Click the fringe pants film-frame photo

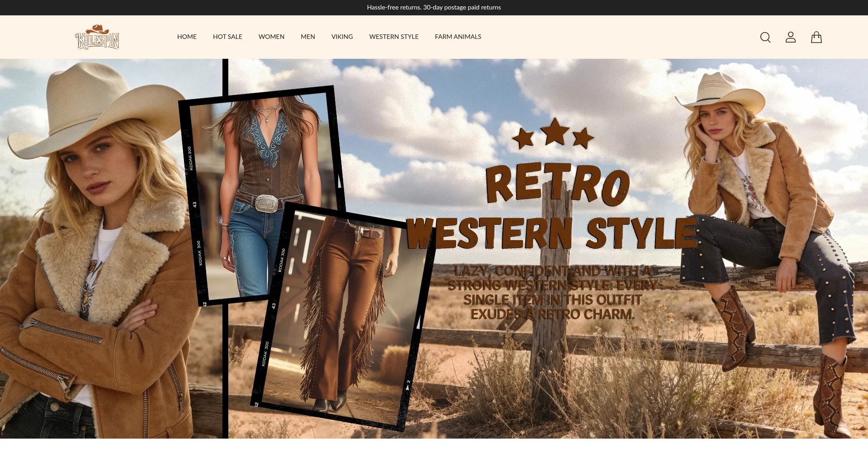pyautogui.click(x=344, y=317)
